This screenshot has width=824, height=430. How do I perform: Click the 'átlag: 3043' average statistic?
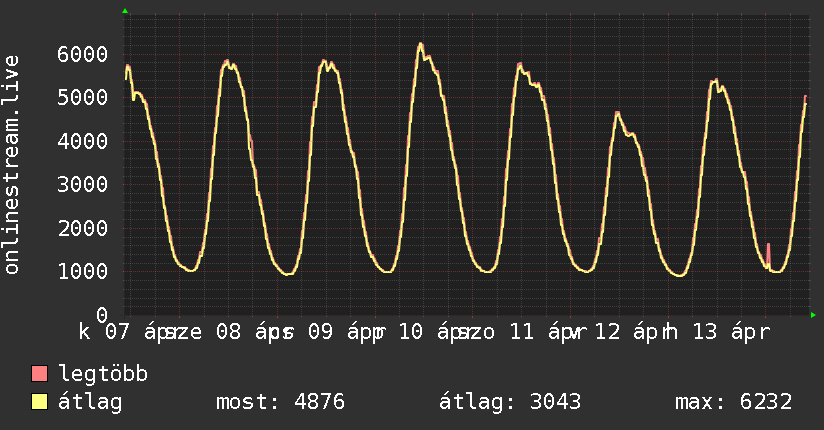click(510, 403)
